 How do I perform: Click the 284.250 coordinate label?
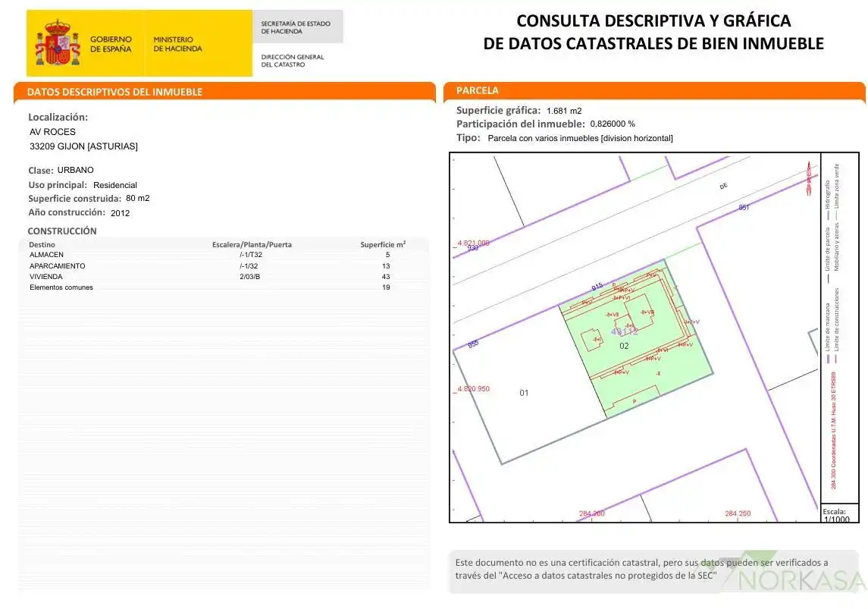click(x=738, y=513)
